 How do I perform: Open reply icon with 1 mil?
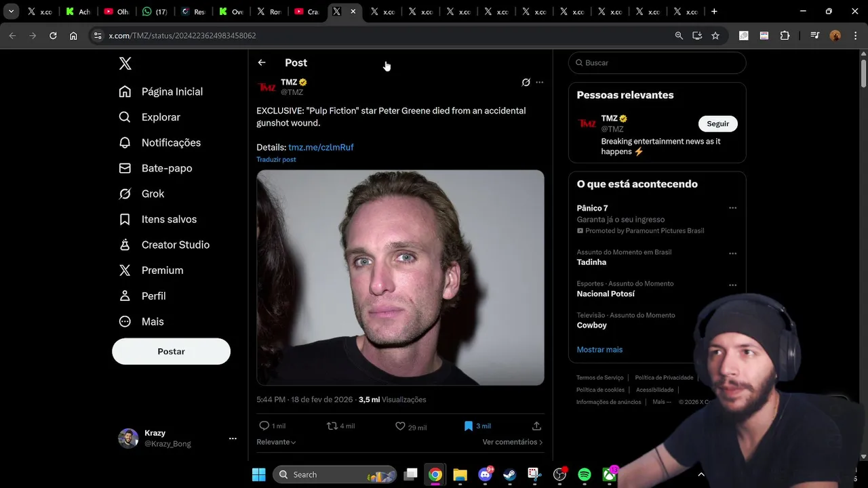[x=264, y=426]
